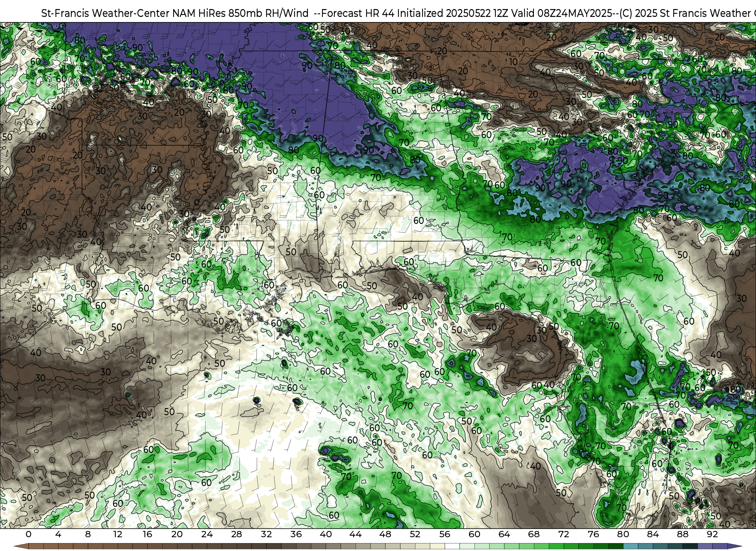Click the purple colorbar segment above 92
756x551 pixels.
coord(720,546)
